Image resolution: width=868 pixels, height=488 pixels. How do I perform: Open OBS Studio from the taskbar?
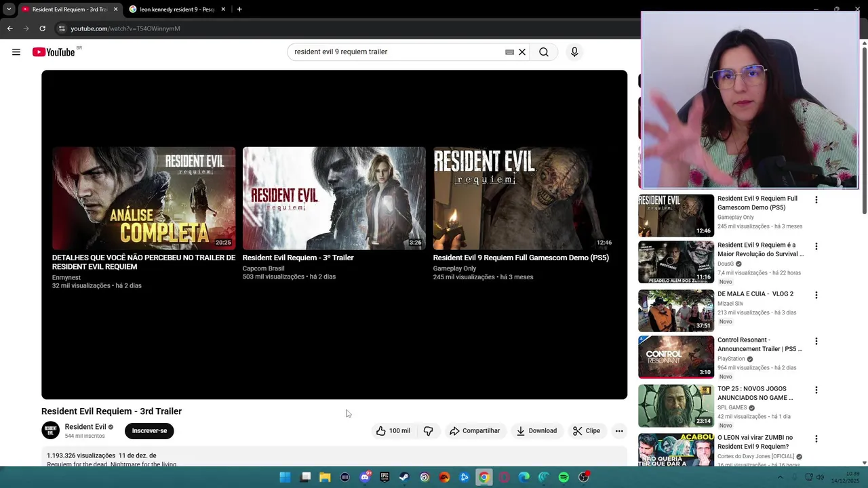click(583, 477)
